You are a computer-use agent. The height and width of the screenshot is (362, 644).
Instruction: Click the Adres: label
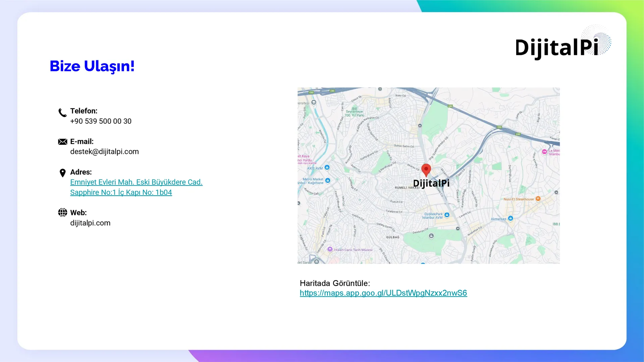pyautogui.click(x=81, y=172)
